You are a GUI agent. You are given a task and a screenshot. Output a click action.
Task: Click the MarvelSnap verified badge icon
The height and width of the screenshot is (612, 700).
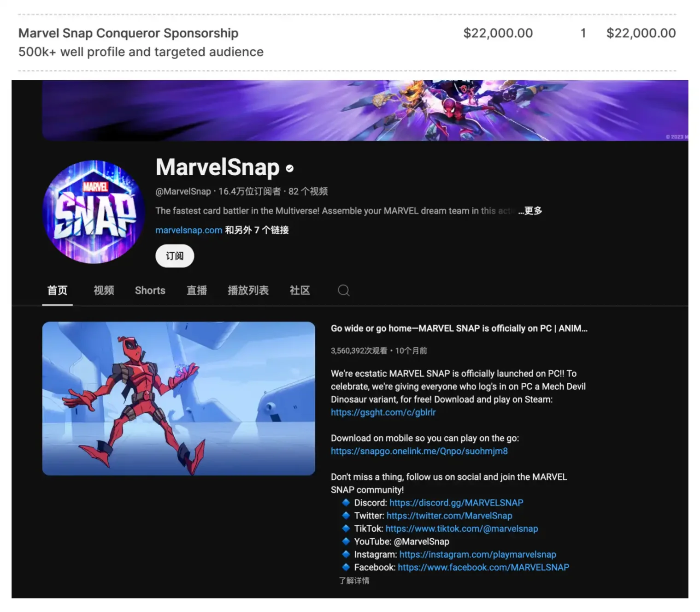click(289, 168)
